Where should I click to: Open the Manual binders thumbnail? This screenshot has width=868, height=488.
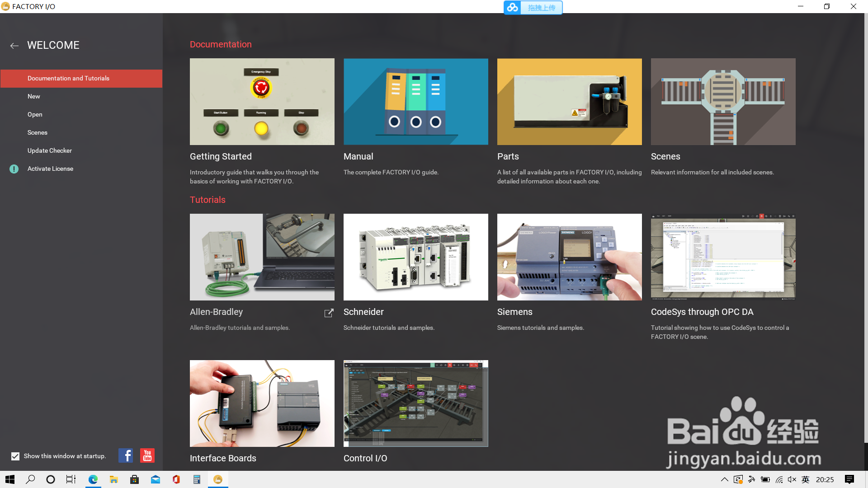tap(416, 102)
